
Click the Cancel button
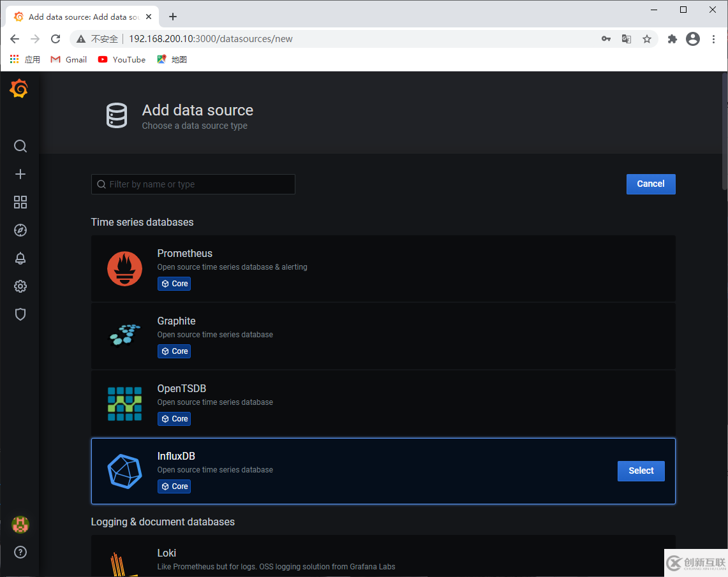pos(650,184)
